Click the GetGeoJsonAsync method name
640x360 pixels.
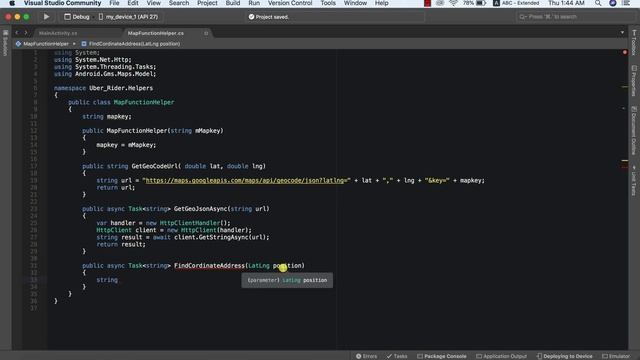tap(200, 209)
